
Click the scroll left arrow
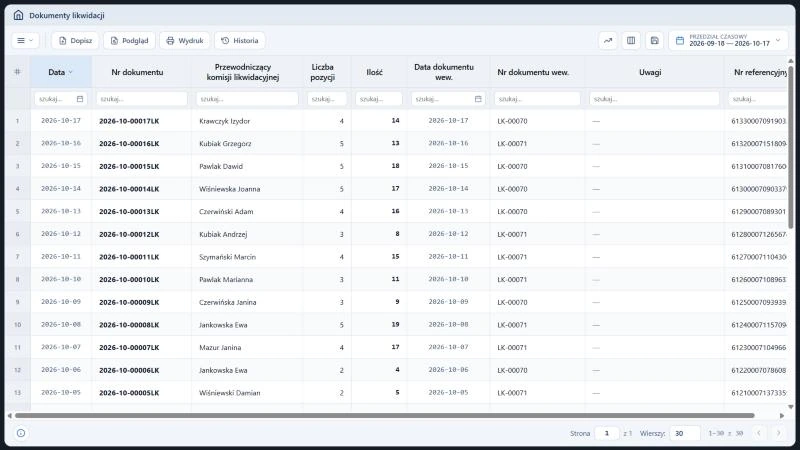[x=9, y=415]
